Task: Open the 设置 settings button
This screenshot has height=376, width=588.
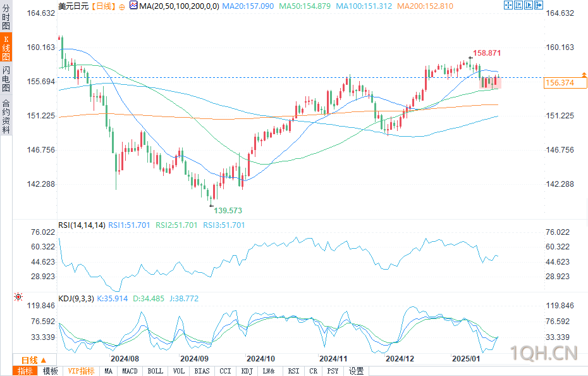Action: [356, 371]
